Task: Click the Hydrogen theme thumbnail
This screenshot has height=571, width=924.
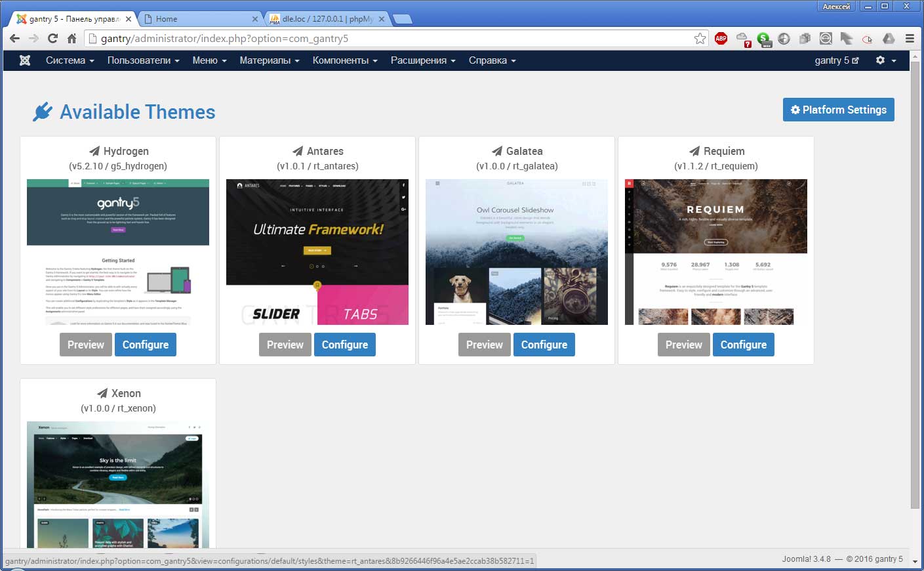Action: 118,252
